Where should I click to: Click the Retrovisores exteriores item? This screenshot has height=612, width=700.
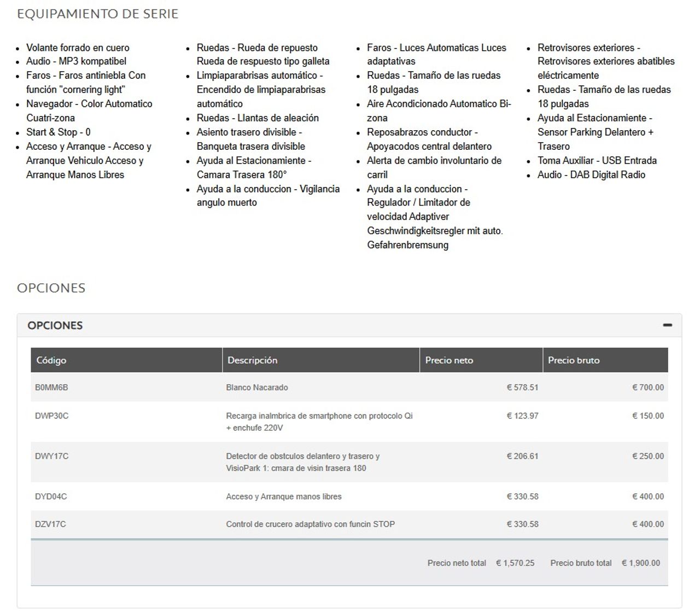tap(606, 61)
